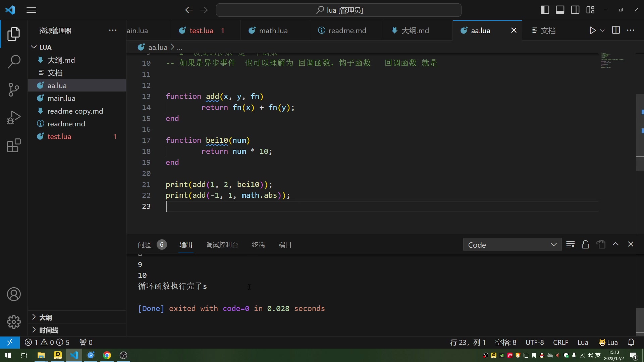Change UTF-8 file encoding
The width and height of the screenshot is (644, 362).
click(535, 342)
